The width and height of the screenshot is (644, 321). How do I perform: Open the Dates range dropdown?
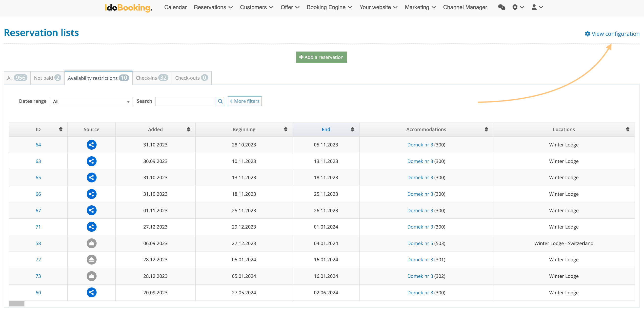point(91,102)
